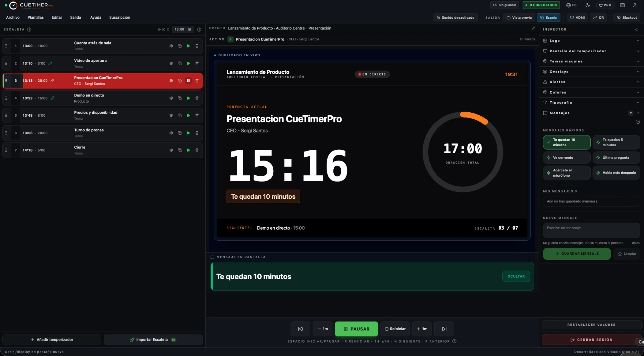
Task: Delete the Precios y disponibilidad timer
Action: 197,115
